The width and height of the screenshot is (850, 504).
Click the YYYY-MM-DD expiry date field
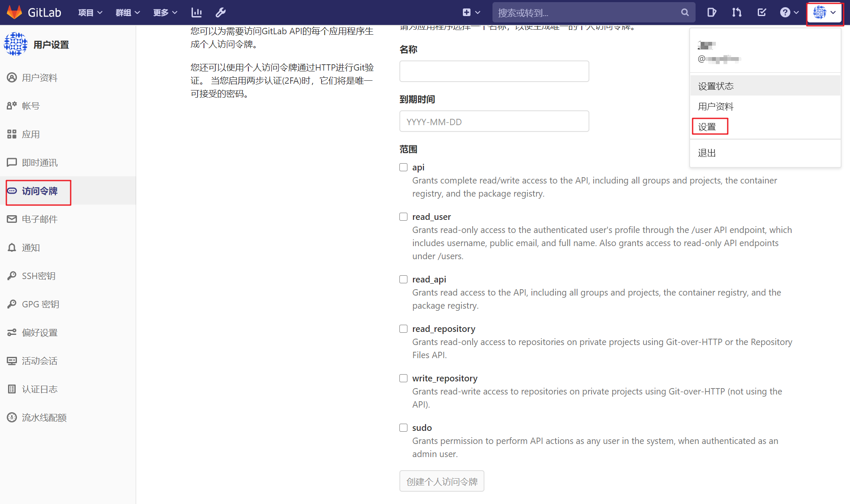coord(494,121)
